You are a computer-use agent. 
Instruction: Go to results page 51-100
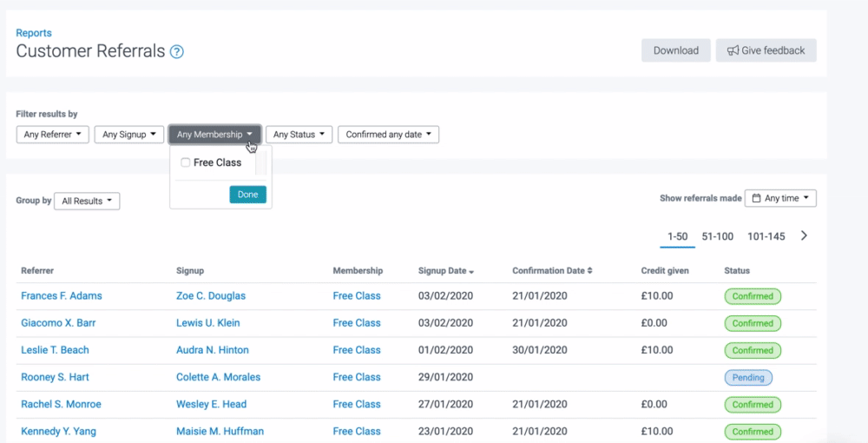(718, 236)
